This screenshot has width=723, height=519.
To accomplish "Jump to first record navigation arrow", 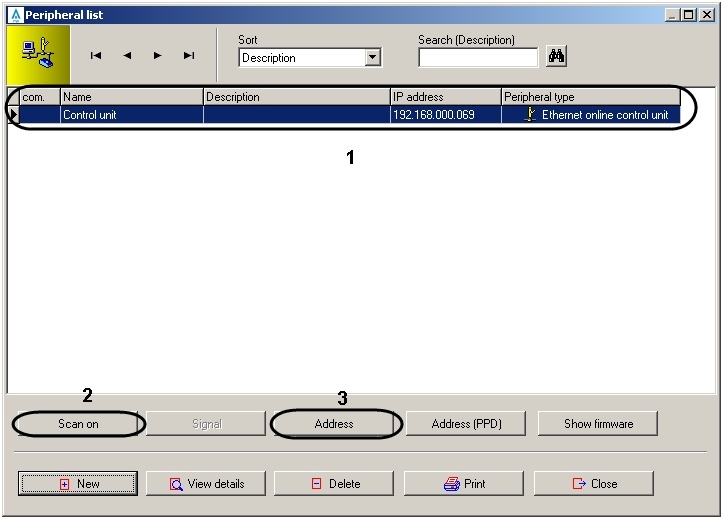I will [x=96, y=56].
